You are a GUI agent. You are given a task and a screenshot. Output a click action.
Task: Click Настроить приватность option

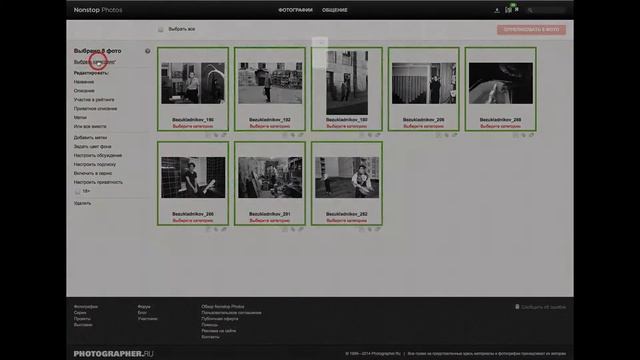click(x=98, y=182)
